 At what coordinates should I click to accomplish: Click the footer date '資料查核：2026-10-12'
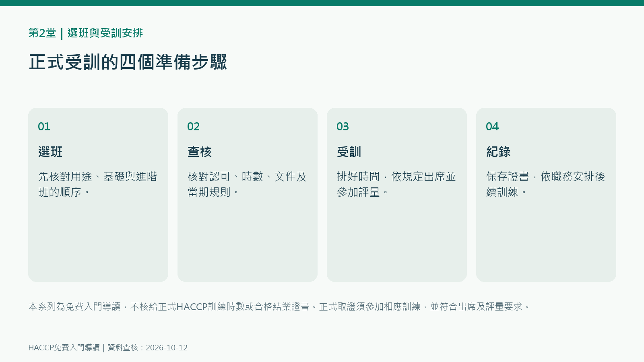click(148, 348)
